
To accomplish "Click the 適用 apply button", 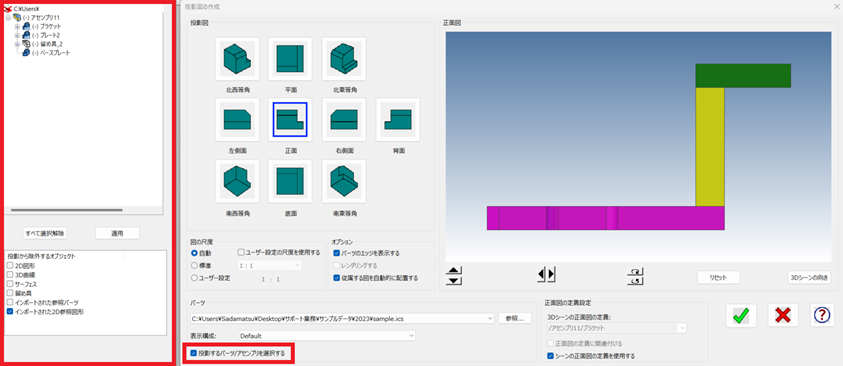I will (117, 233).
